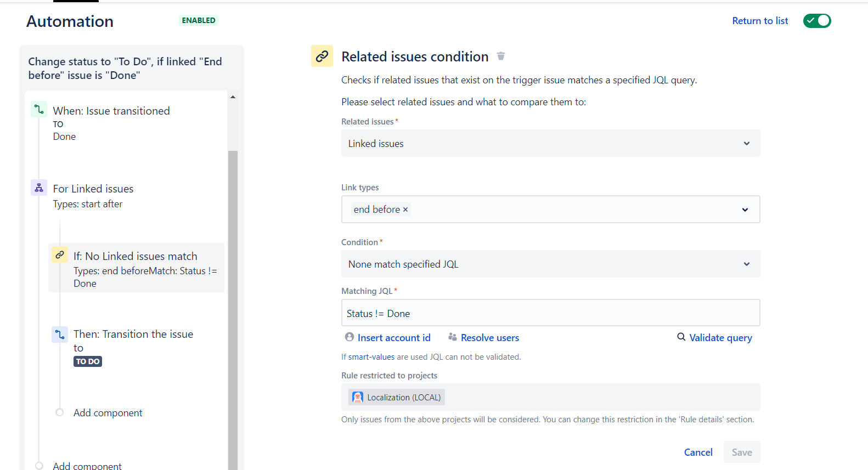The width and height of the screenshot is (868, 470).
Task: Select the 'Then: Transition the issue' step
Action: click(x=133, y=334)
